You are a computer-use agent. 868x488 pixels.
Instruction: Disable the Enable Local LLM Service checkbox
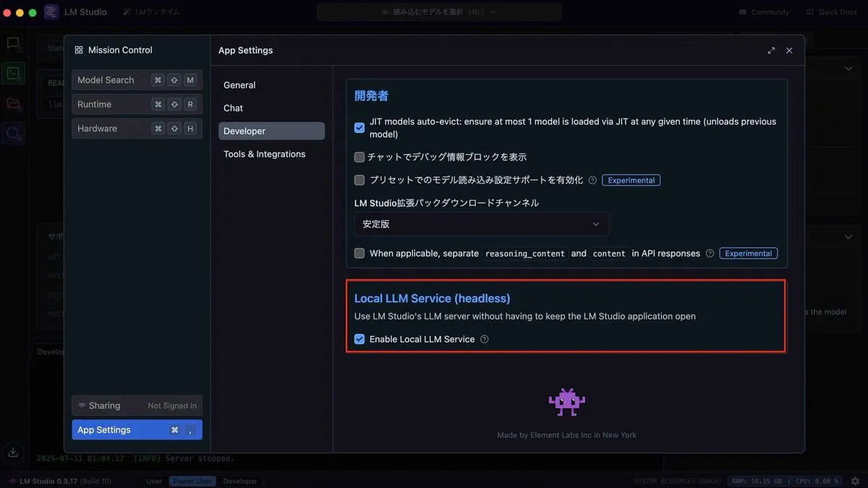(359, 339)
